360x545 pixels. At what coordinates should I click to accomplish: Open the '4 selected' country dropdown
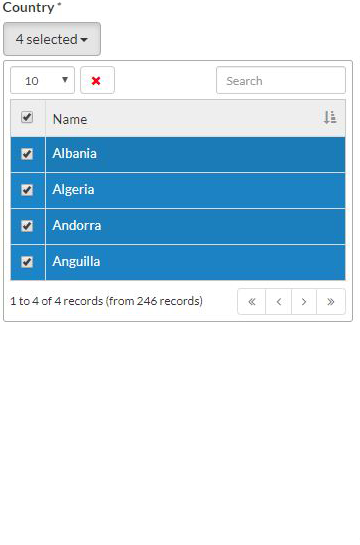click(x=52, y=39)
